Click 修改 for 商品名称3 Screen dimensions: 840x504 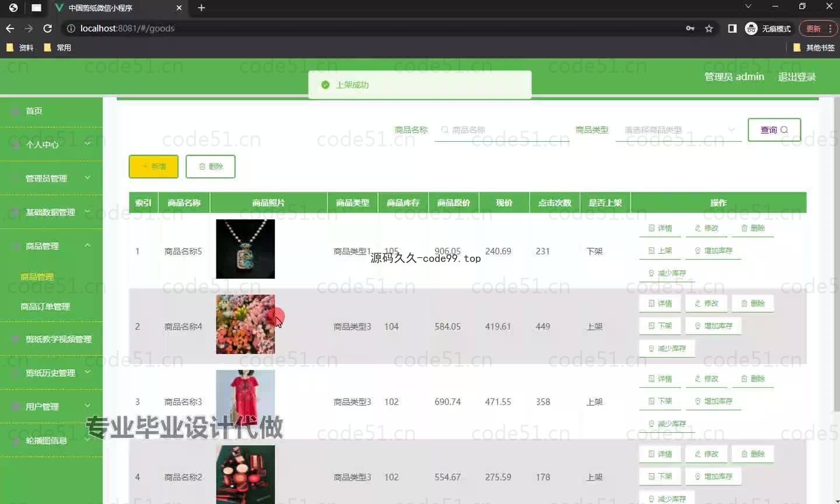[x=706, y=379]
